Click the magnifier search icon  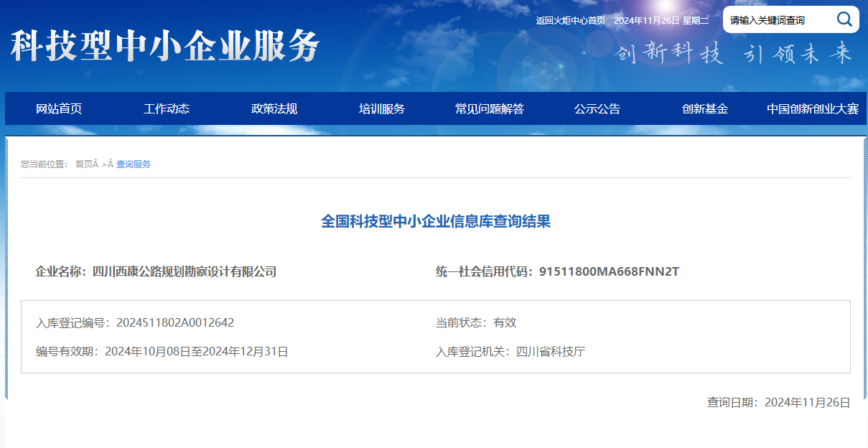click(x=844, y=19)
